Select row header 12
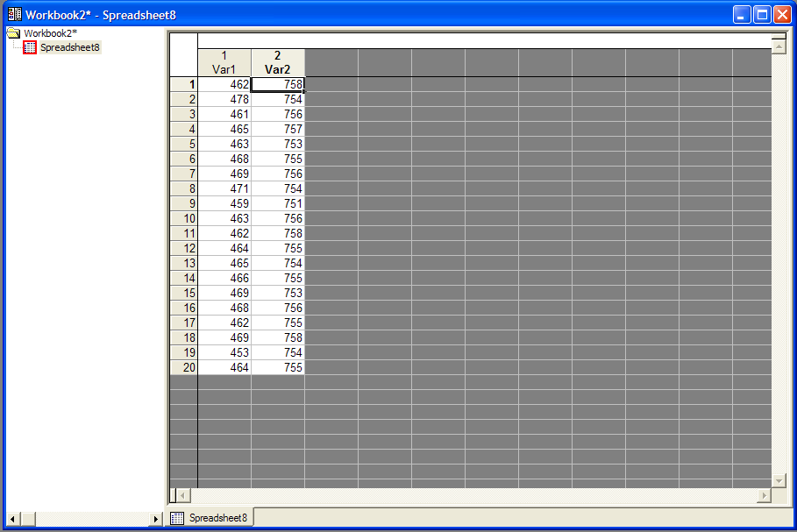797x532 pixels. (x=183, y=248)
